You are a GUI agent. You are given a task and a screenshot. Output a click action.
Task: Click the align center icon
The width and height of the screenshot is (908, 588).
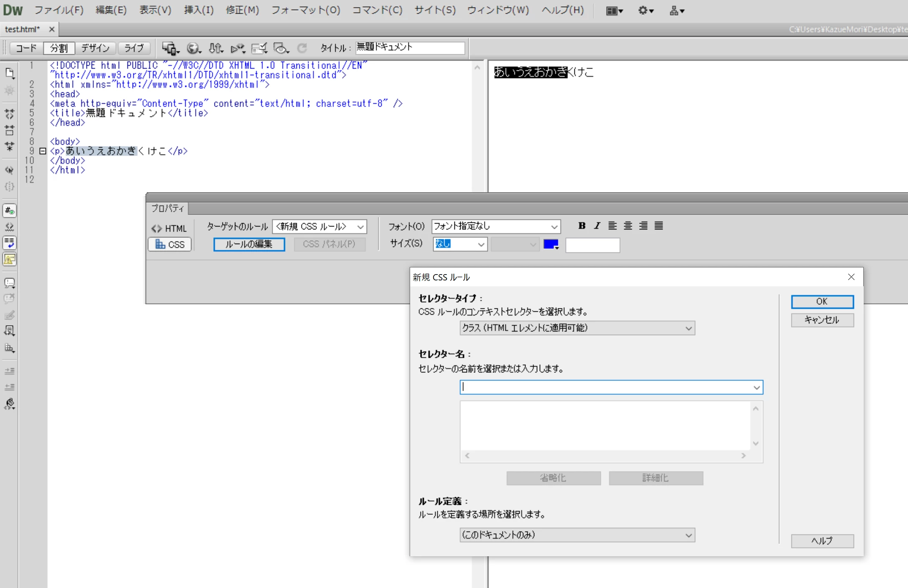click(x=627, y=226)
